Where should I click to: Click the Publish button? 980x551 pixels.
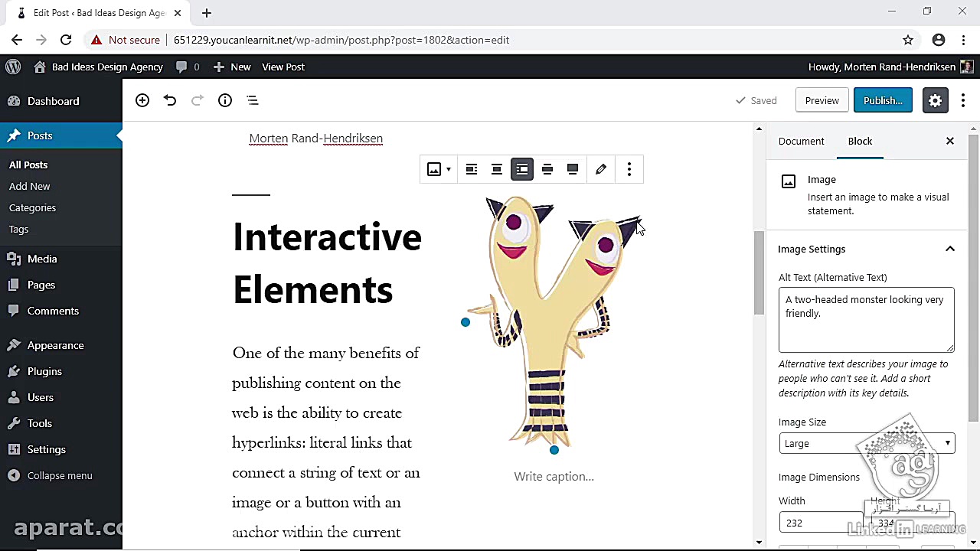882,100
